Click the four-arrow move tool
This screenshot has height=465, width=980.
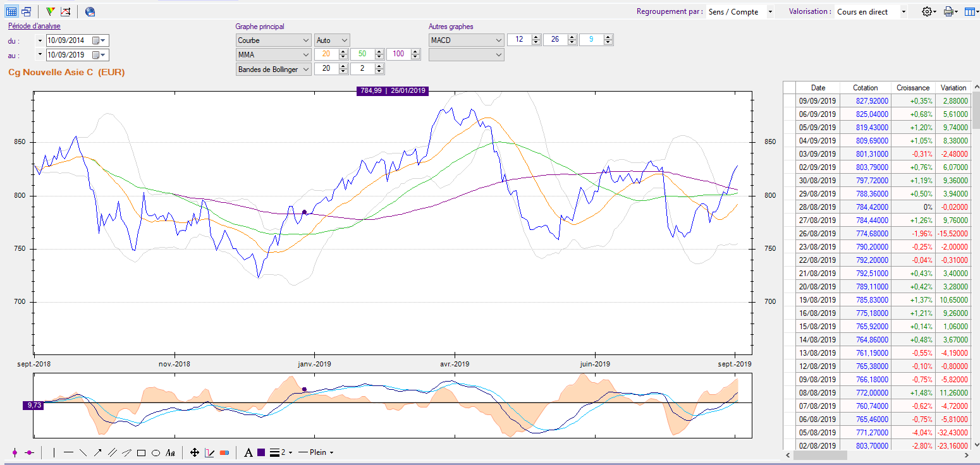195,452
